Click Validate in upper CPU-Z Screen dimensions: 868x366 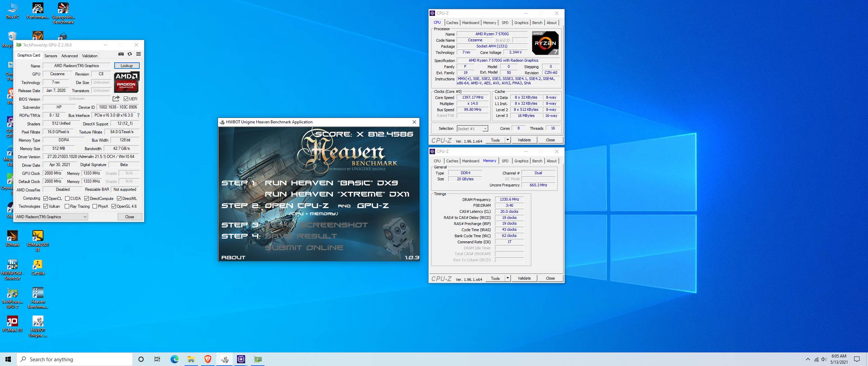(x=524, y=140)
